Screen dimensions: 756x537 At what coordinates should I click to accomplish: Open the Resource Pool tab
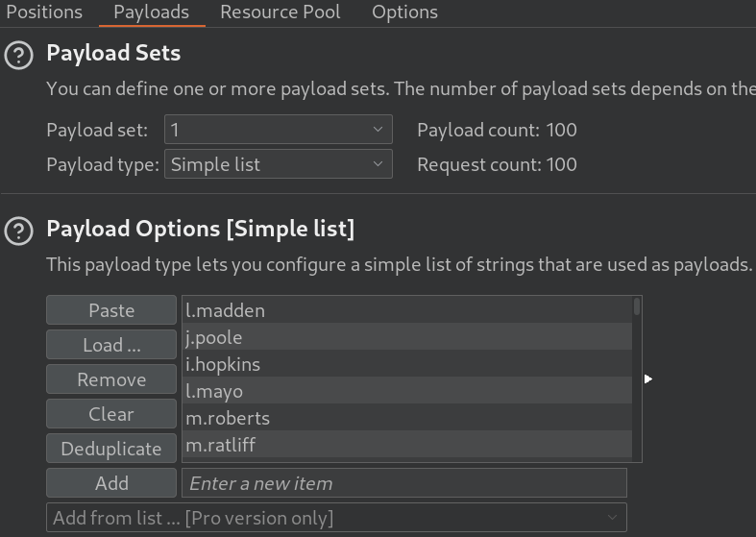[x=280, y=12]
